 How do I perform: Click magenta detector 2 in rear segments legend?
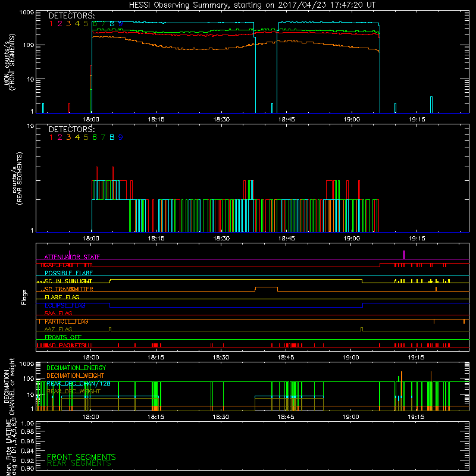tap(60, 137)
